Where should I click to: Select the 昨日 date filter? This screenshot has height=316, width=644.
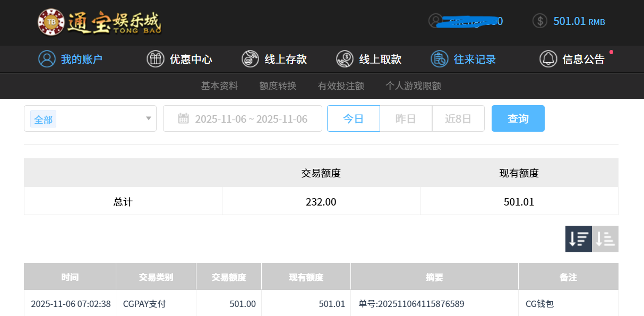tap(406, 118)
